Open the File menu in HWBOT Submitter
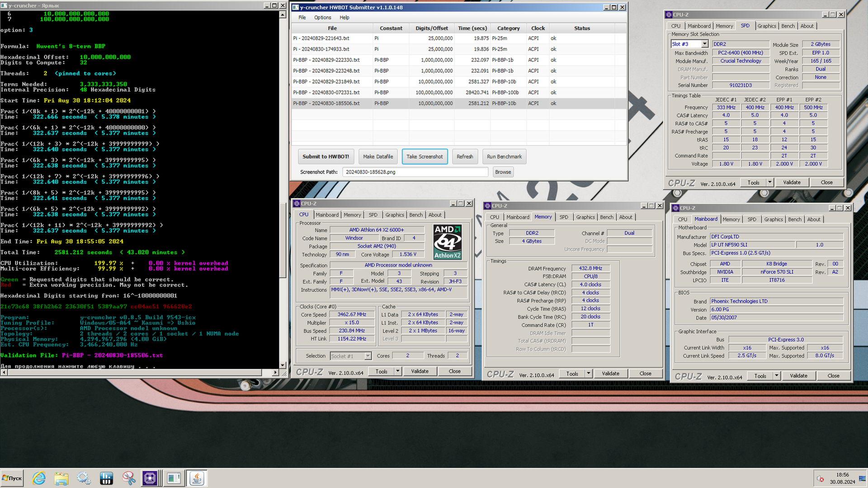Screen dimensions: 868x488 click(302, 17)
